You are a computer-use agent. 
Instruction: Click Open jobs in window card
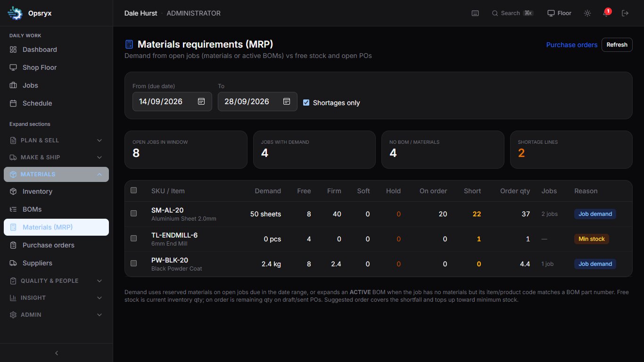click(x=186, y=149)
